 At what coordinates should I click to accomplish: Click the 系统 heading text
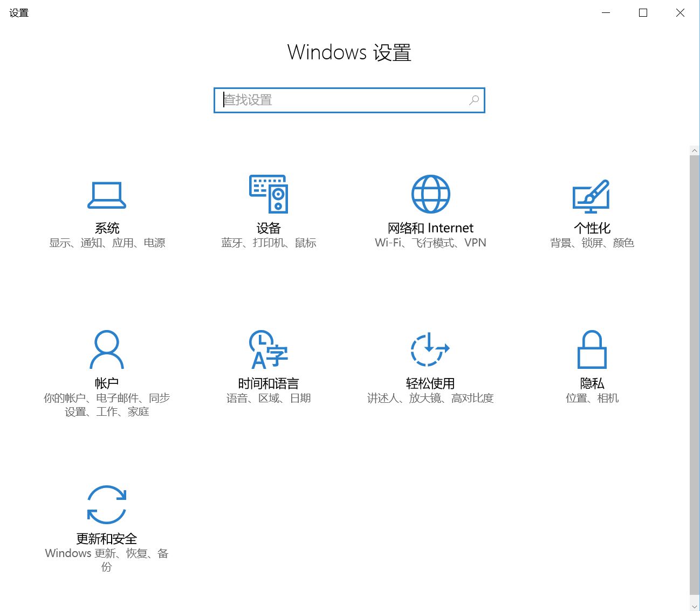coord(107,228)
